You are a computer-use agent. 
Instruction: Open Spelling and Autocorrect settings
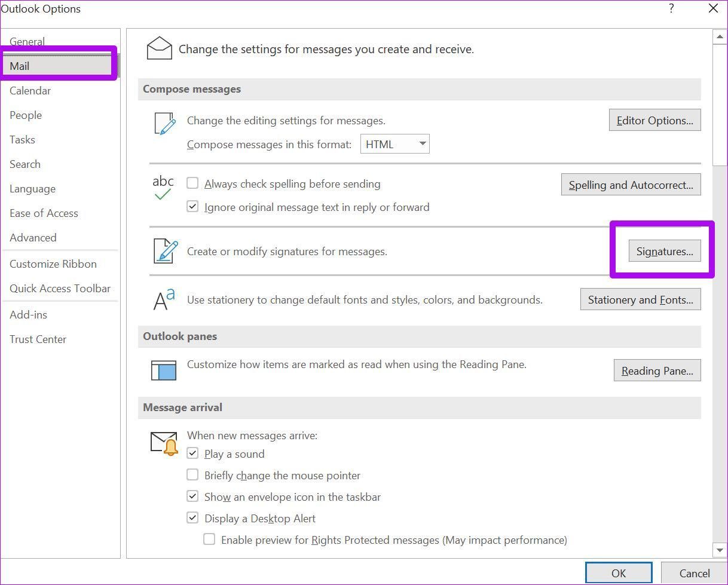(x=631, y=185)
